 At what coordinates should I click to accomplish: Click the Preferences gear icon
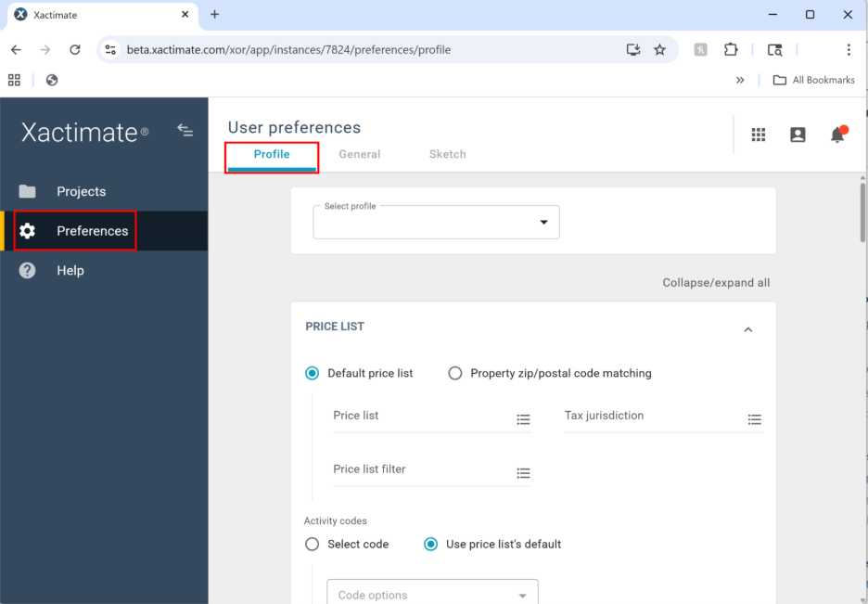[27, 231]
